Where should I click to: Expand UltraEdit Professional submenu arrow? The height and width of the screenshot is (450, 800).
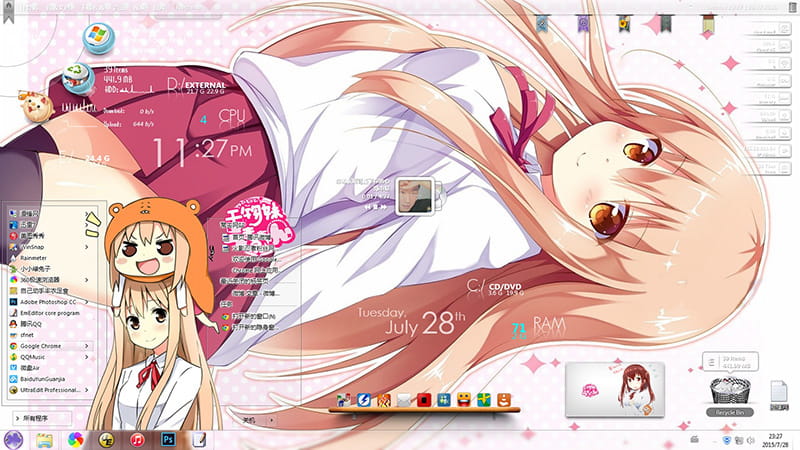point(87,390)
